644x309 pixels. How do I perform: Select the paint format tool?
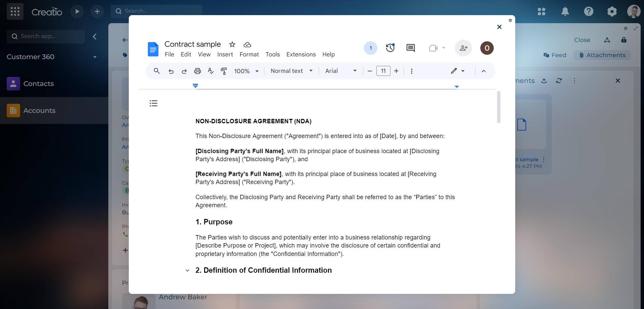pyautogui.click(x=224, y=71)
